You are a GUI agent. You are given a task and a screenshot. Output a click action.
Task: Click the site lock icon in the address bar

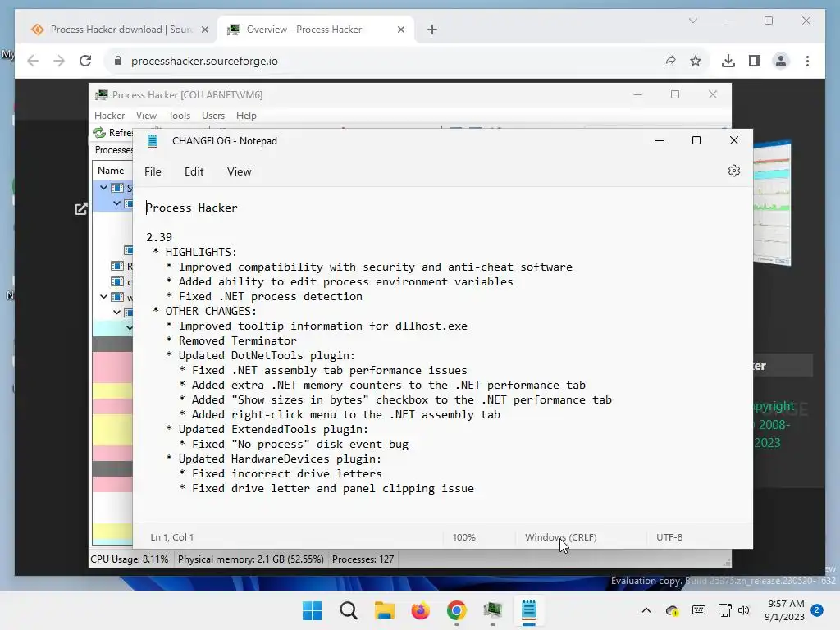coord(118,61)
